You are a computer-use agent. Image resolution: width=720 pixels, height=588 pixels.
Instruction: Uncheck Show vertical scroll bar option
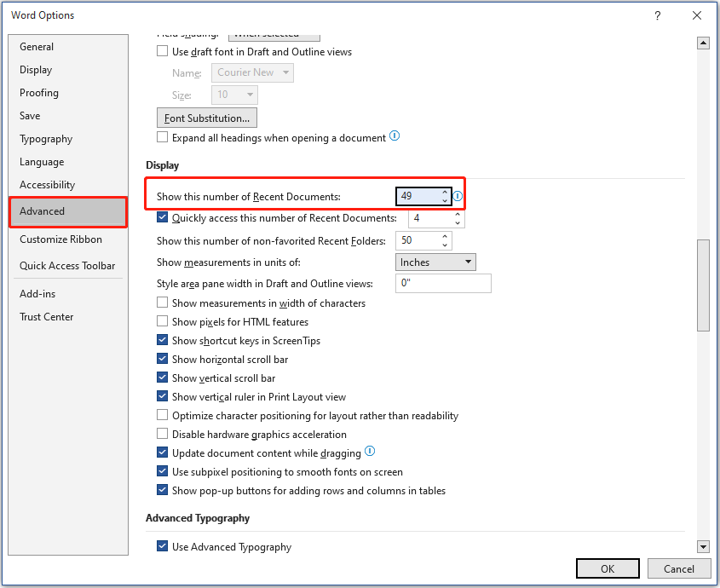click(162, 378)
